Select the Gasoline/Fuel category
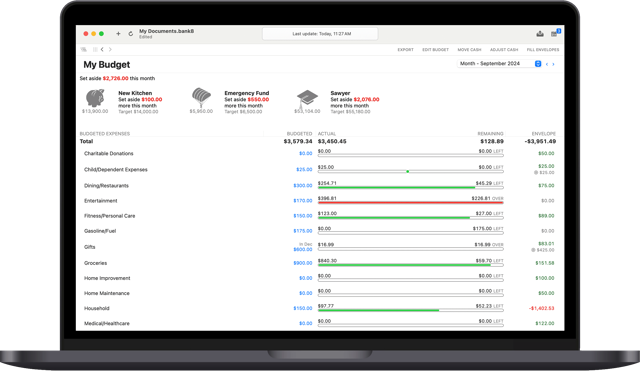 click(x=100, y=231)
